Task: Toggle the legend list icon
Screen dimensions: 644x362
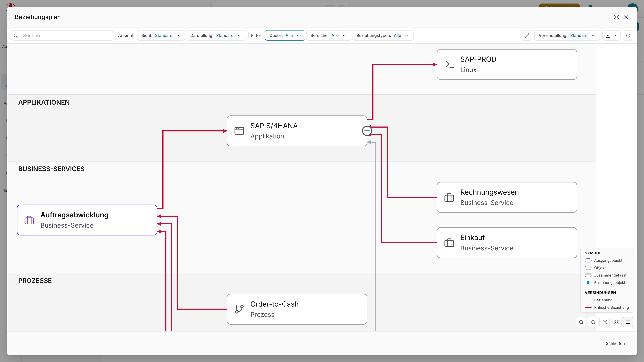Action: point(628,322)
